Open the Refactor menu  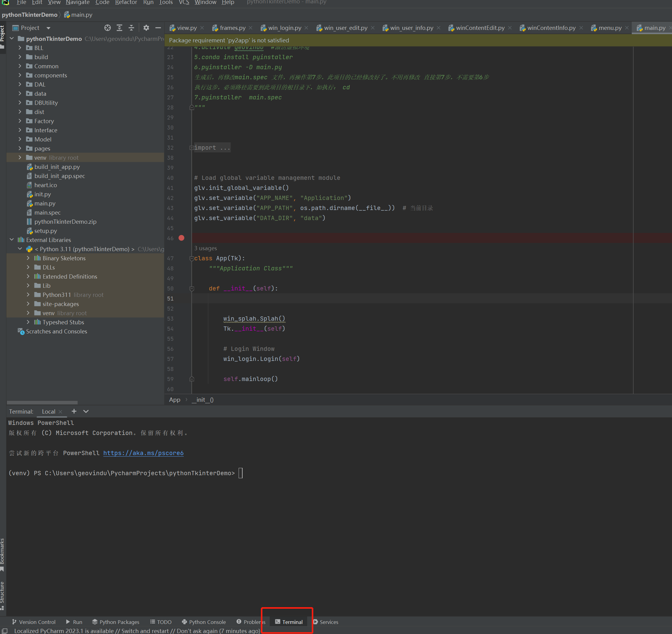[x=126, y=2]
